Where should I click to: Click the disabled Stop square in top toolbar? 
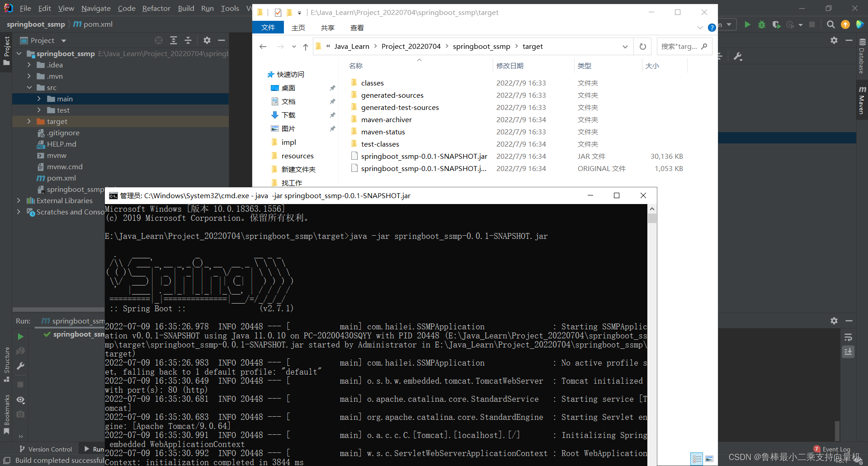tap(812, 24)
